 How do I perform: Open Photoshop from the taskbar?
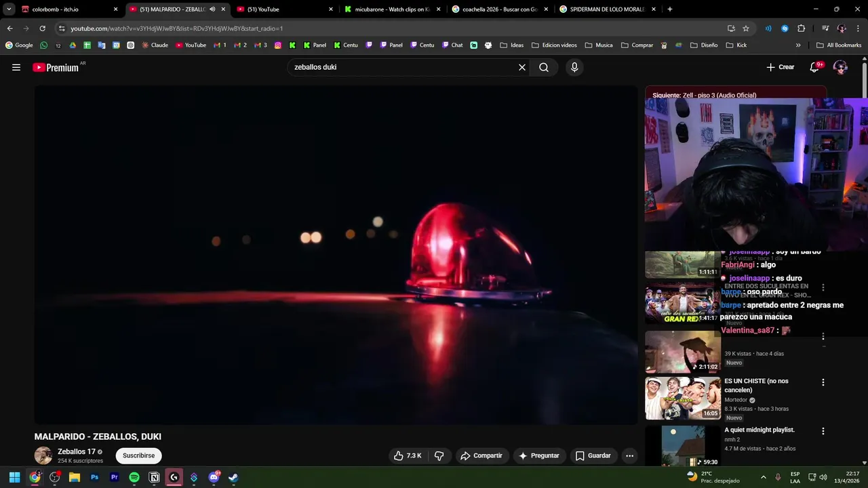click(94, 477)
